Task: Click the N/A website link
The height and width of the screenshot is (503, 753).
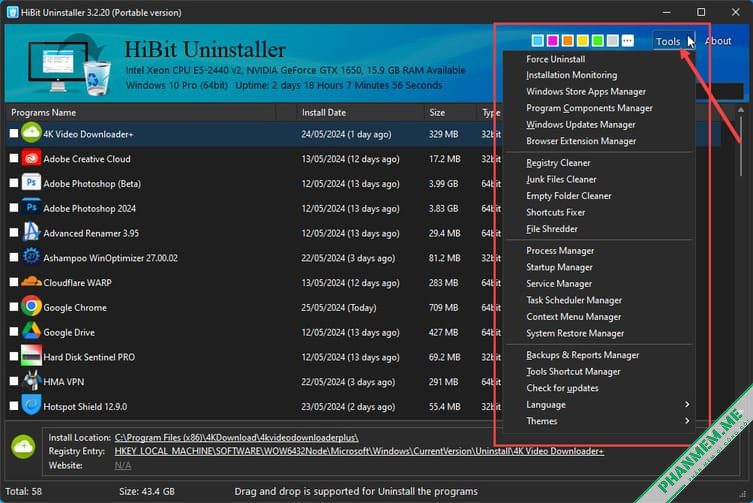Action: click(x=123, y=466)
